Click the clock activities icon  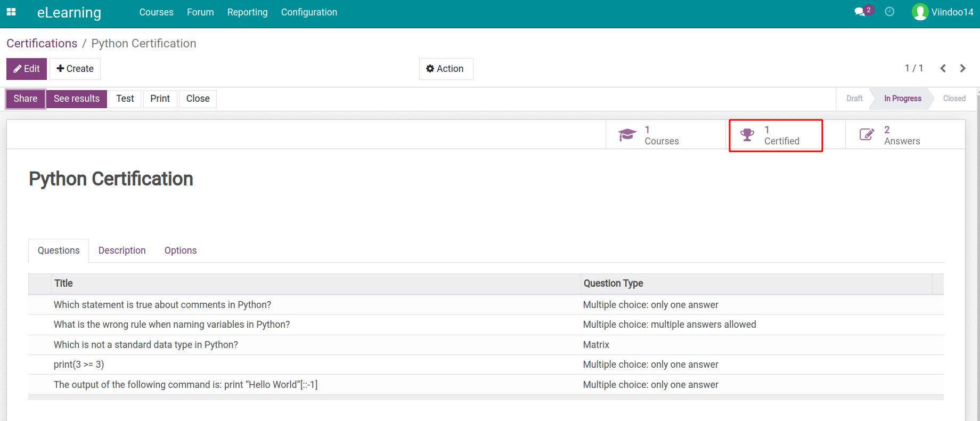(889, 12)
